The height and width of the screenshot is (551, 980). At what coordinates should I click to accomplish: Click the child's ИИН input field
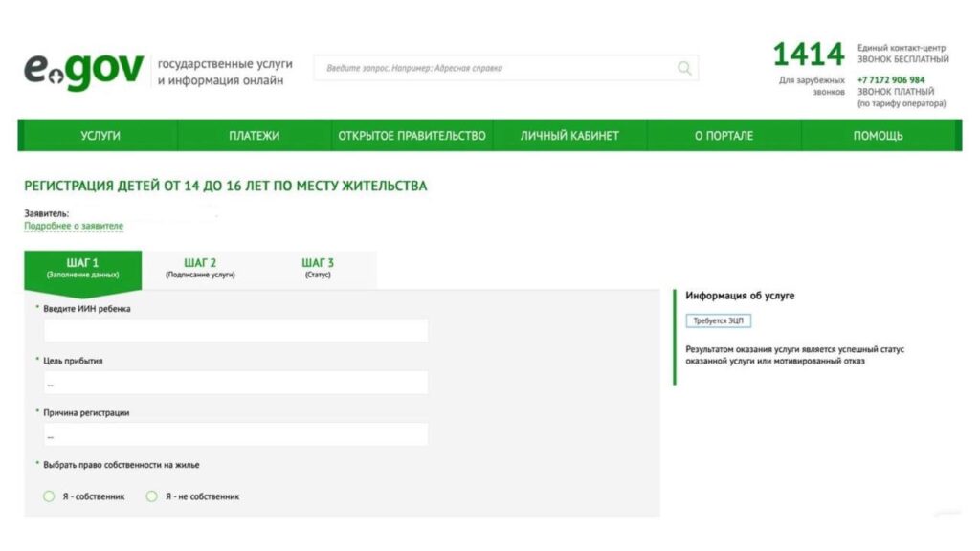point(235,330)
